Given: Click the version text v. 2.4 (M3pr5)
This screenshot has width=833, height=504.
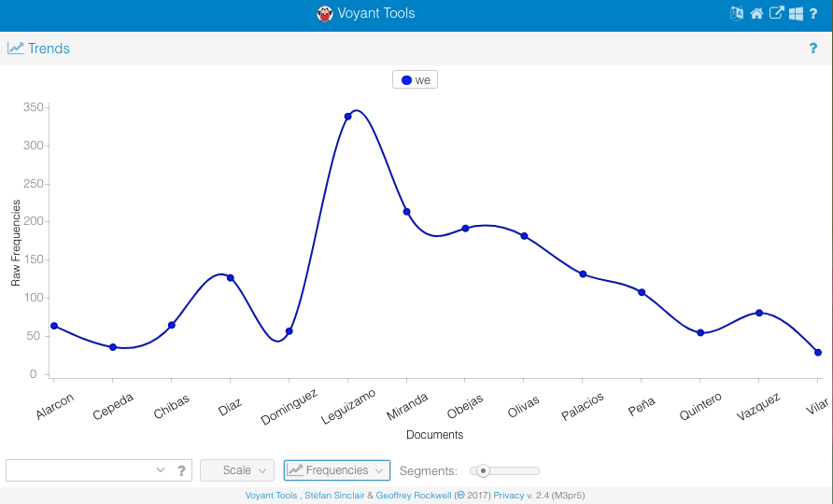Looking at the screenshot, I should pos(556,495).
